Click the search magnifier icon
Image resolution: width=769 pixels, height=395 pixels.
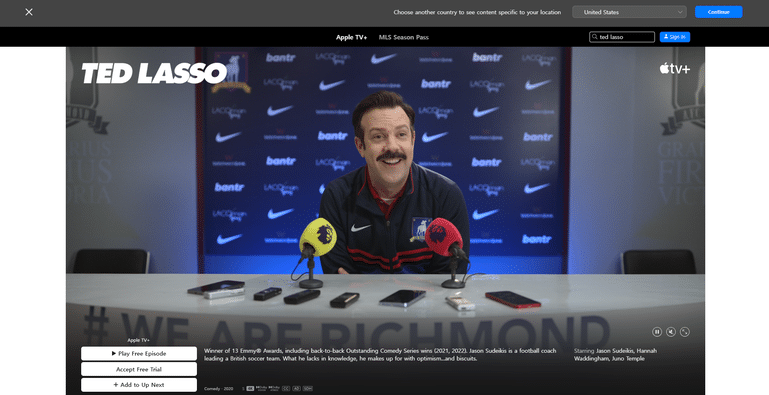(594, 37)
